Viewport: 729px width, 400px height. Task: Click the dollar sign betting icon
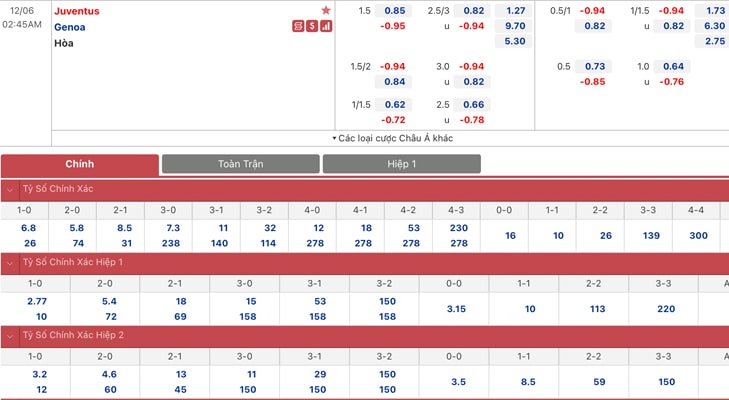(x=312, y=26)
